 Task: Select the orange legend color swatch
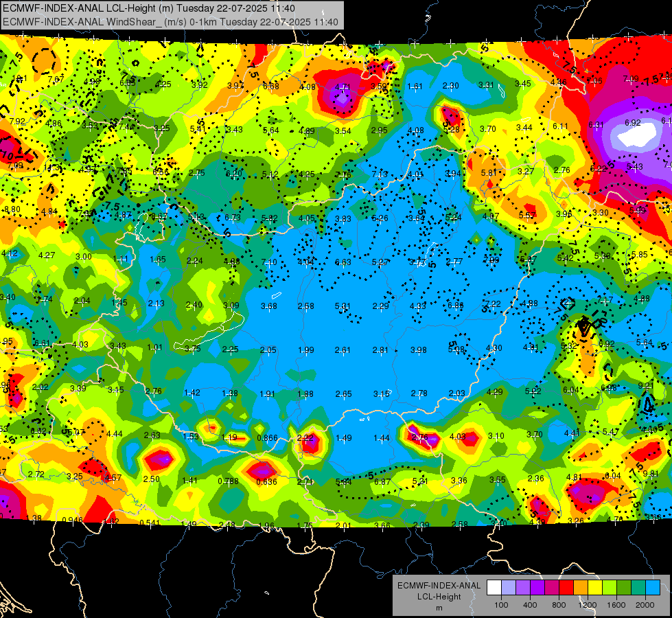pos(581,588)
